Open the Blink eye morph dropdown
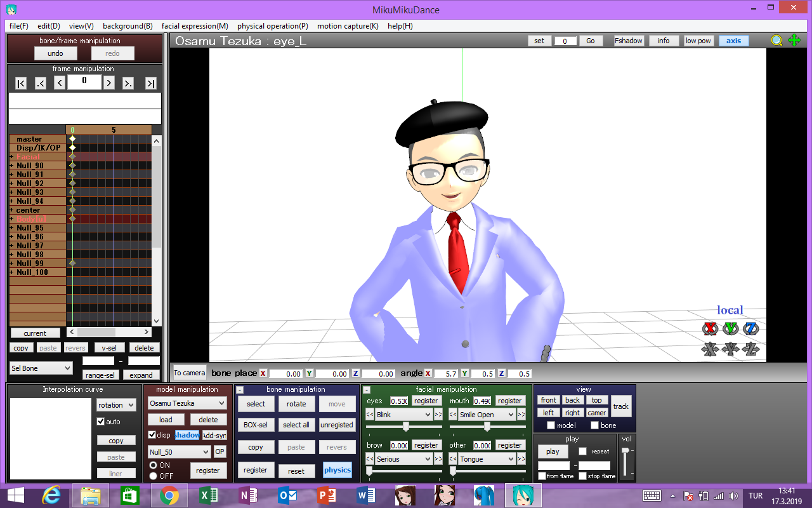 coord(403,415)
